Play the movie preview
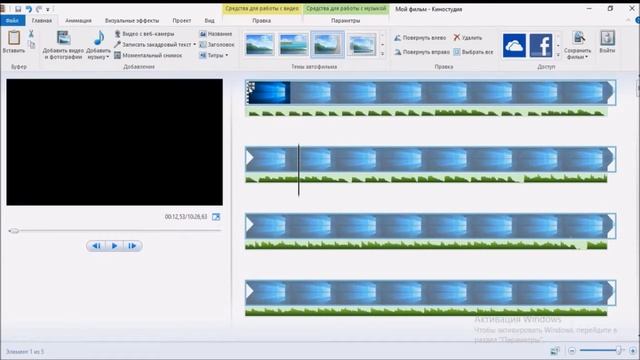The height and width of the screenshot is (360, 640). pos(114,246)
